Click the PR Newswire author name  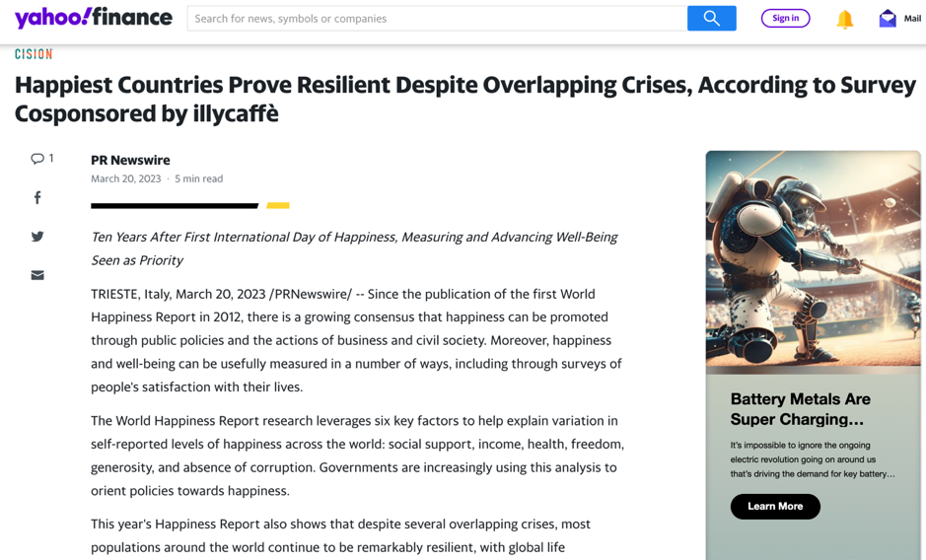(x=130, y=160)
